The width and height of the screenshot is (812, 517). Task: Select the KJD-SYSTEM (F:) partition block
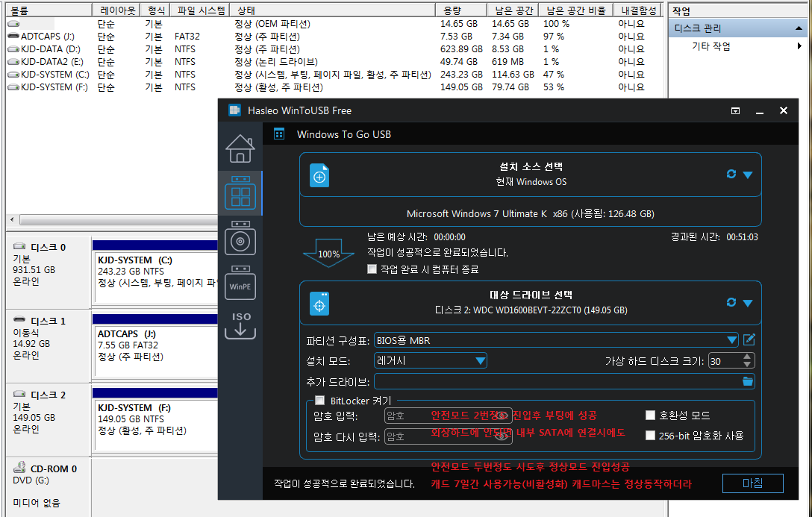pyautogui.click(x=155, y=426)
